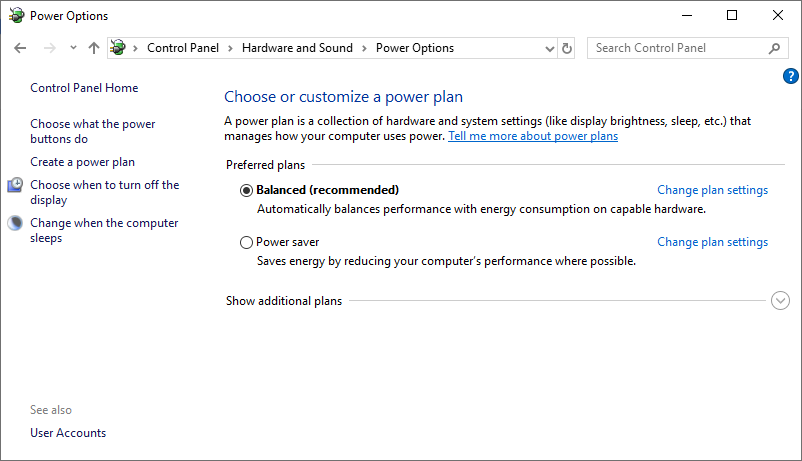
Task: Go to Control Panel breadcrumb
Action: [183, 48]
